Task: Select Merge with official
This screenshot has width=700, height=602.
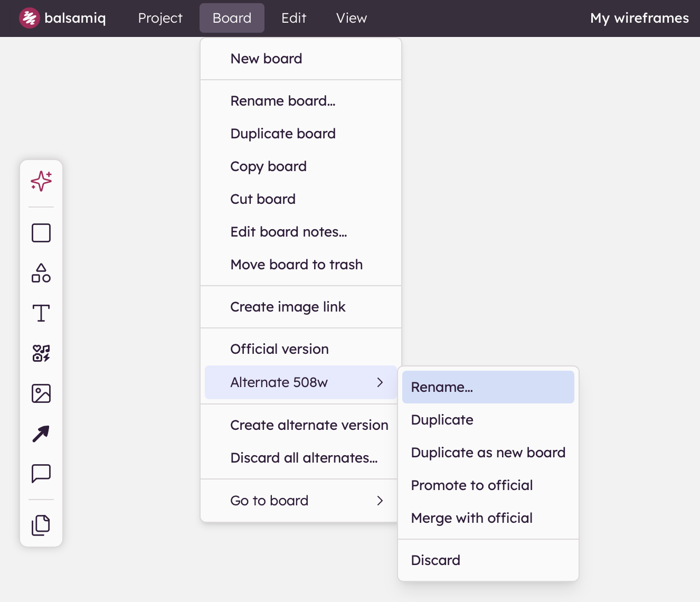Action: coord(488,518)
